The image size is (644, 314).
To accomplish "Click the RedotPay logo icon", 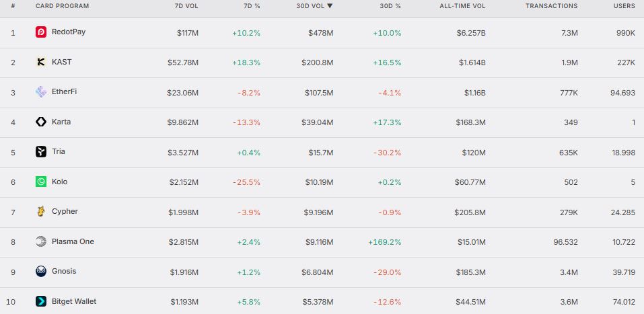I will [41, 32].
